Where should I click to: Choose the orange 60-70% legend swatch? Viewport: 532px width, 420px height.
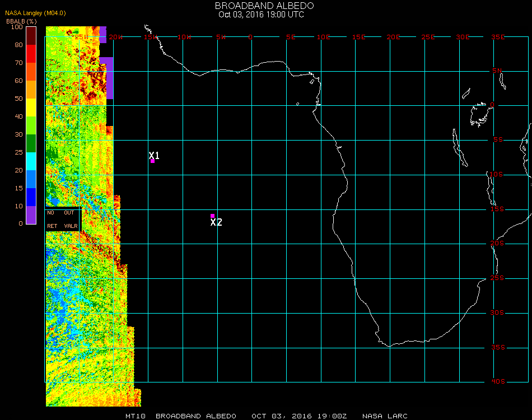click(31, 72)
